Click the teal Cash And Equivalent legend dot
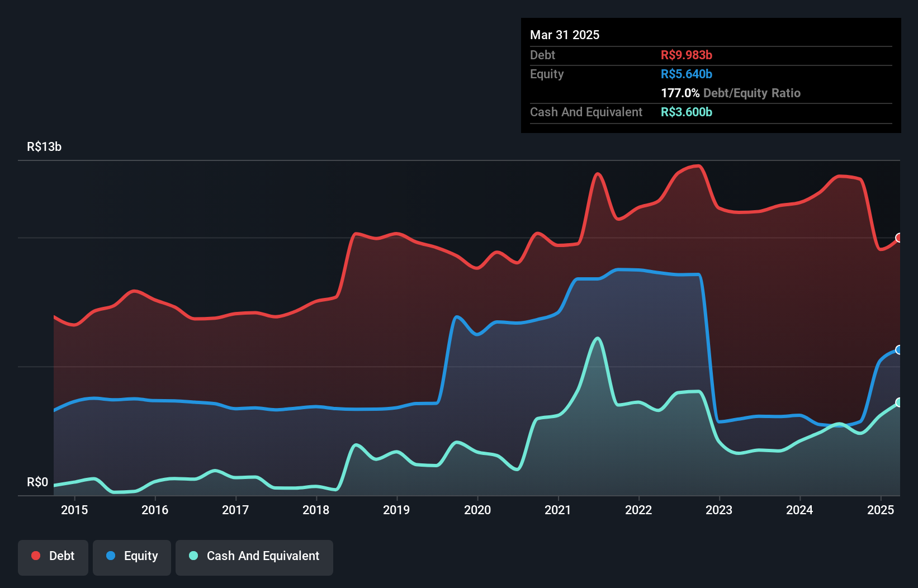Screen dimensions: 918x588 [x=193, y=556]
